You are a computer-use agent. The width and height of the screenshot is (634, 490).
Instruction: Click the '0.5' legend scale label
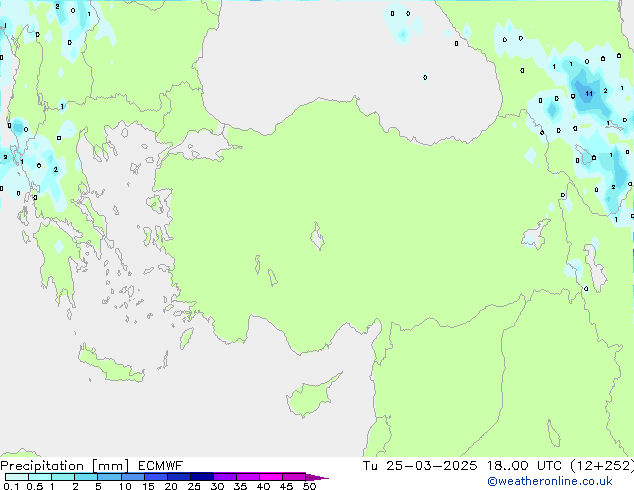tap(35, 486)
